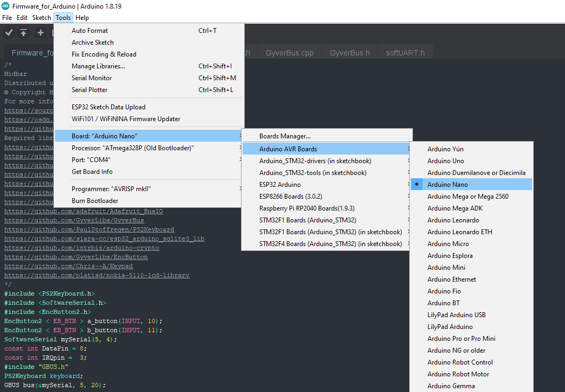Select LilyPad Arduino USB board
565x392 pixels.
click(471, 315)
